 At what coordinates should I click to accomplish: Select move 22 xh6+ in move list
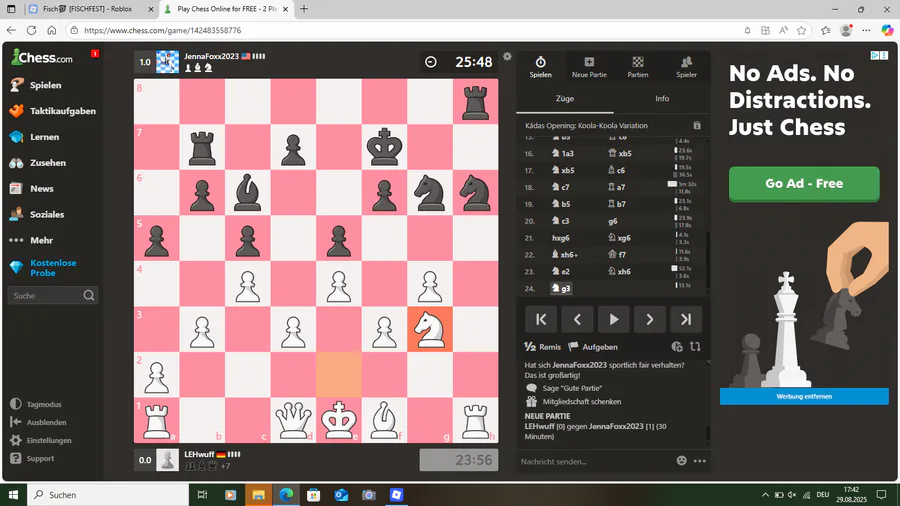(564, 254)
